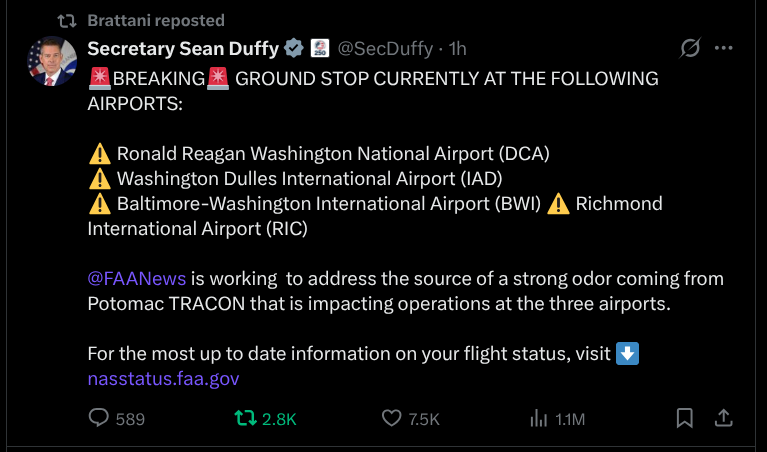Click the Secretary Sean Duffy display name
This screenshot has width=767, height=452.
[x=183, y=48]
